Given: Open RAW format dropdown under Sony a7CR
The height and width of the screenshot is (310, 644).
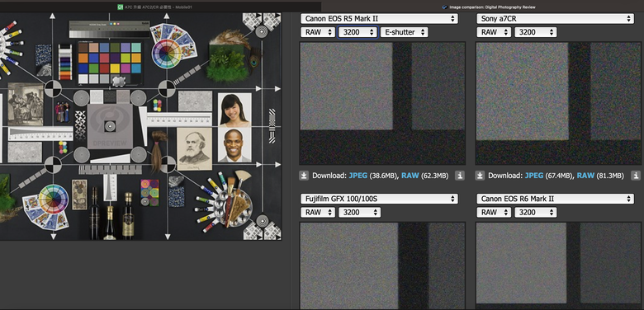Looking at the screenshot, I should [x=494, y=32].
